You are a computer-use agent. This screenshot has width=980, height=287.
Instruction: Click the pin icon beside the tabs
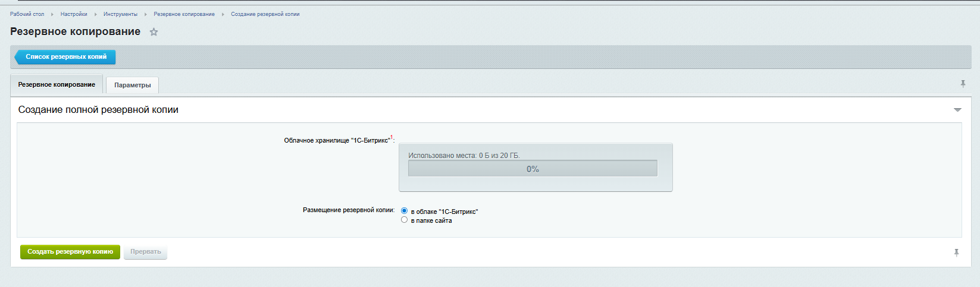(963, 84)
